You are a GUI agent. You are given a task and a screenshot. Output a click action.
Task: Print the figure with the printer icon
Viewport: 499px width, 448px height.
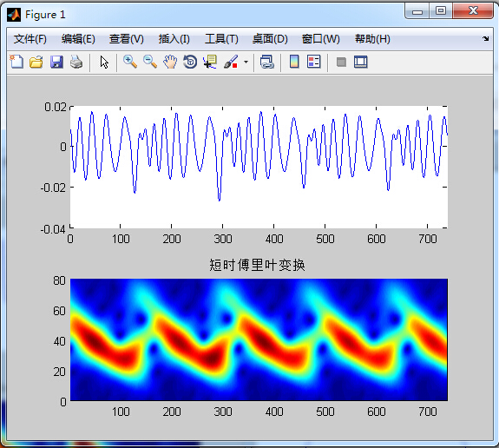pos(76,62)
